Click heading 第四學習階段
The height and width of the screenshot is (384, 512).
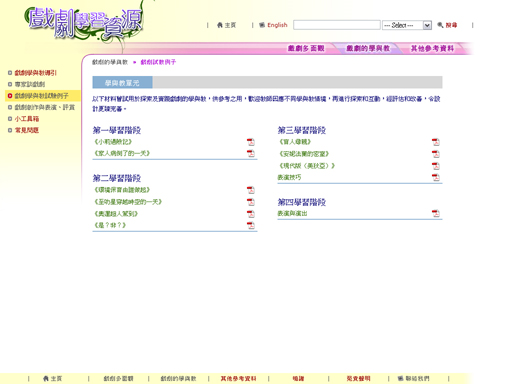pyautogui.click(x=302, y=202)
